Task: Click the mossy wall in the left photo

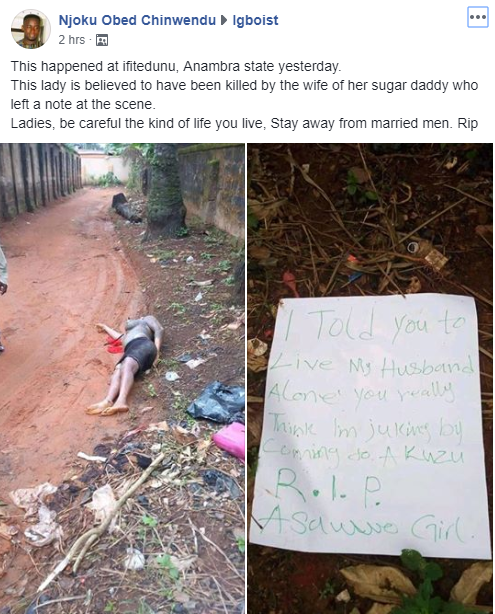Action: (213, 188)
